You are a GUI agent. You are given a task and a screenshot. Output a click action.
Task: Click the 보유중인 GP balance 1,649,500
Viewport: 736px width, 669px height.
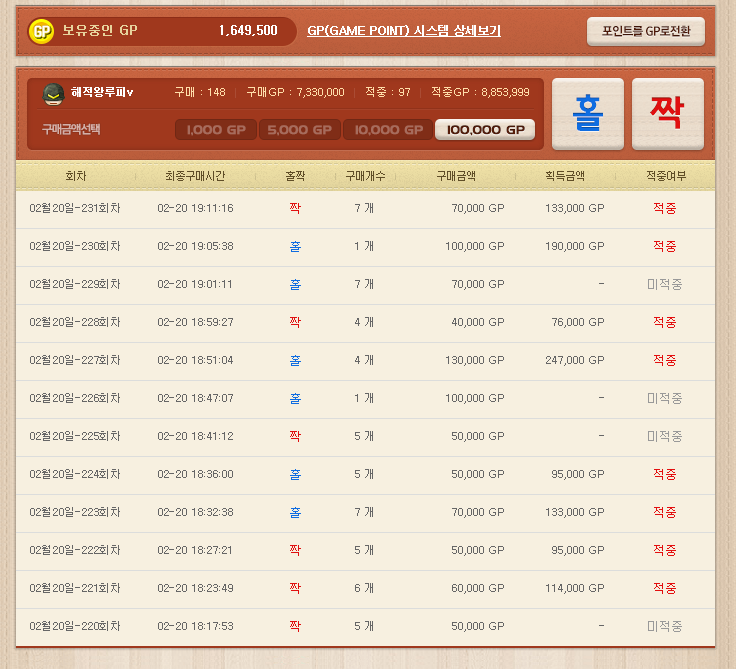(x=248, y=31)
